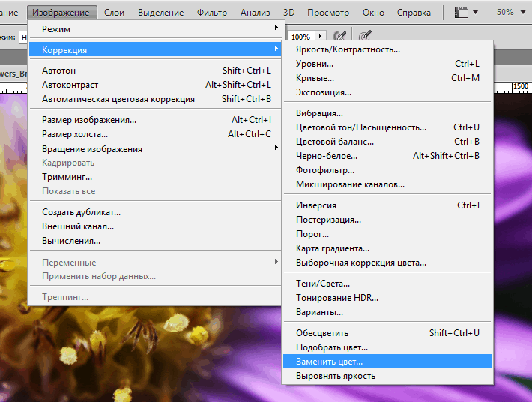The width and height of the screenshot is (532, 402).
Task: Open the Справка help menu
Action: [x=412, y=13]
